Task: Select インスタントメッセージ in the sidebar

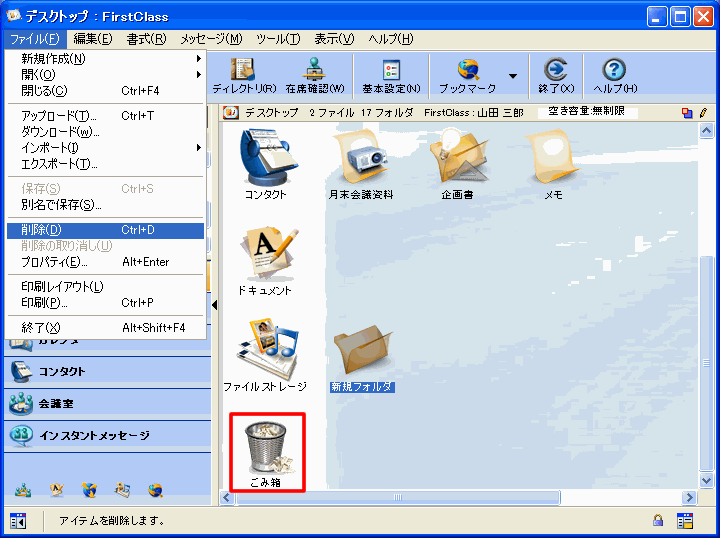Action: tap(94, 435)
